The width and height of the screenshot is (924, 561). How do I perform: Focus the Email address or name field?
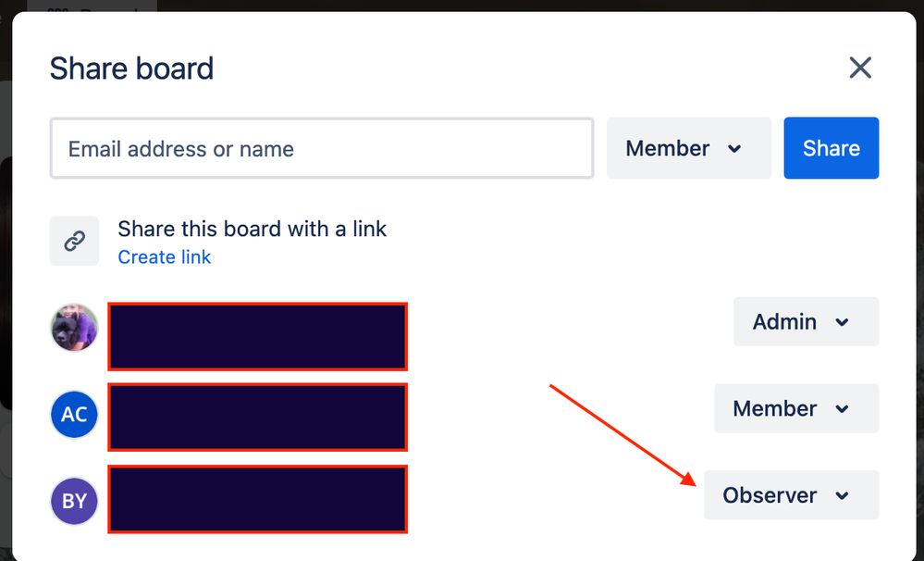tap(322, 148)
